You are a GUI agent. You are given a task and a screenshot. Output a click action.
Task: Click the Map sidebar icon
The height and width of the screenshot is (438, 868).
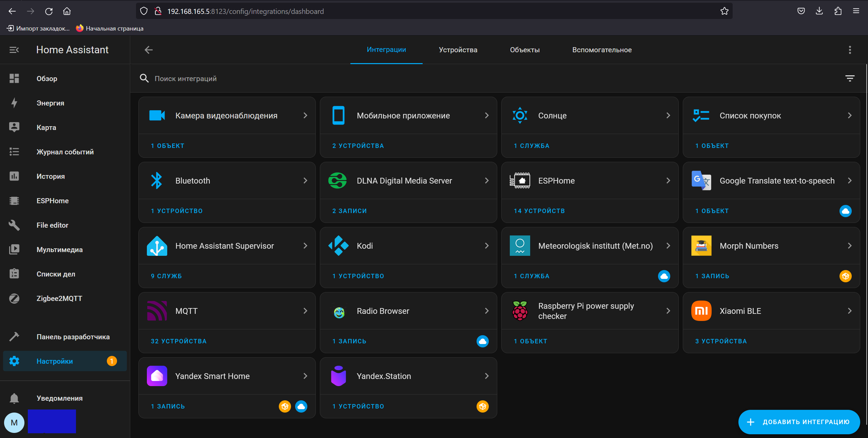(14, 127)
